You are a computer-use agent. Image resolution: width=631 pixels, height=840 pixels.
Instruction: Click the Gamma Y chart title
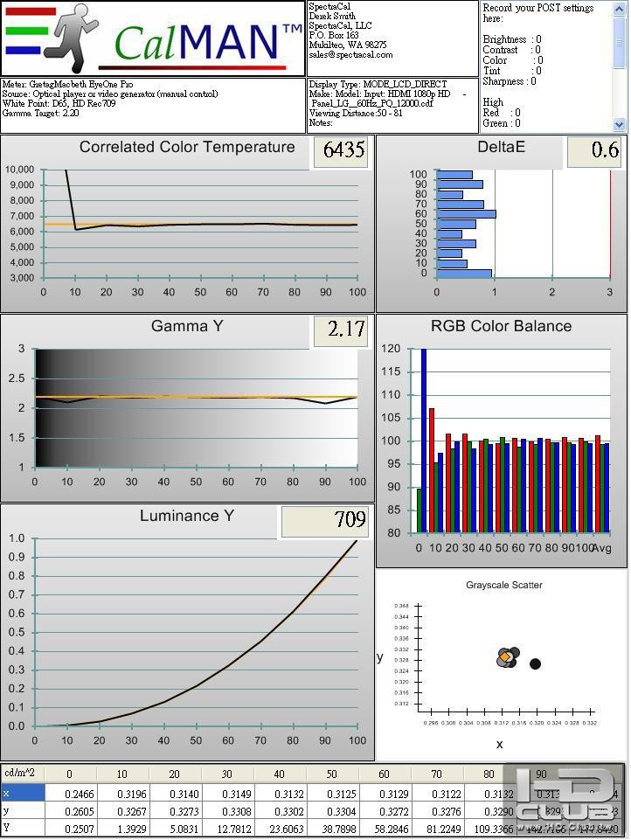coord(187,326)
